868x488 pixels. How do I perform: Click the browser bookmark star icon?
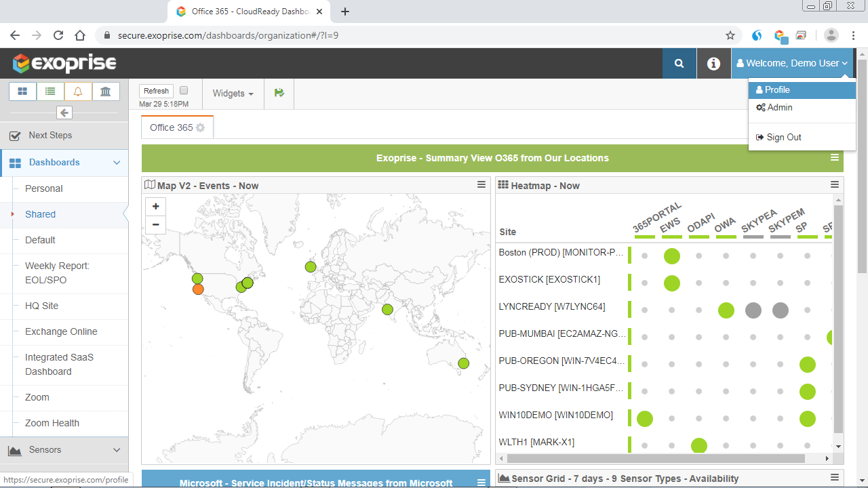[x=730, y=35]
